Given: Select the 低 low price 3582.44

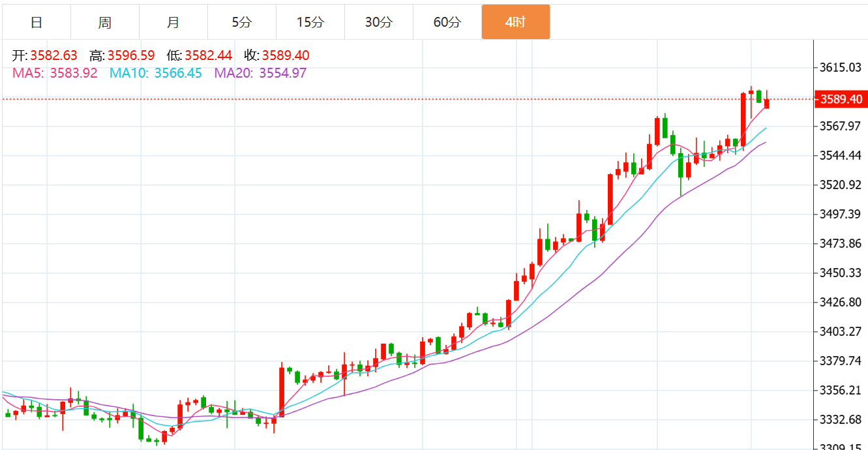Looking at the screenshot, I should [x=208, y=55].
